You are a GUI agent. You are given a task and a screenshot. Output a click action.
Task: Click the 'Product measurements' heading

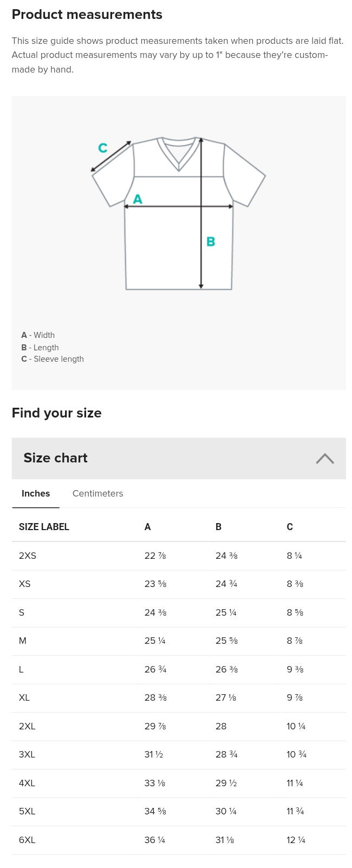[87, 15]
